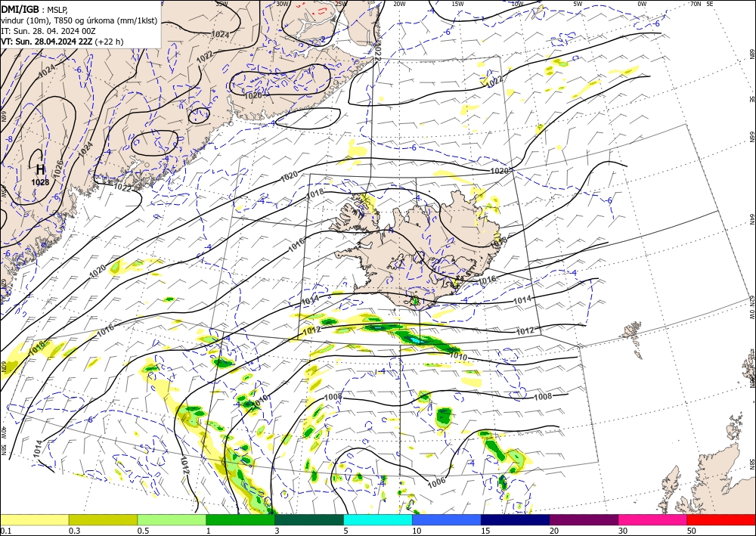Click the pink 30–50 legend swatch
Screen dimensions: 756x536
pos(653,519)
